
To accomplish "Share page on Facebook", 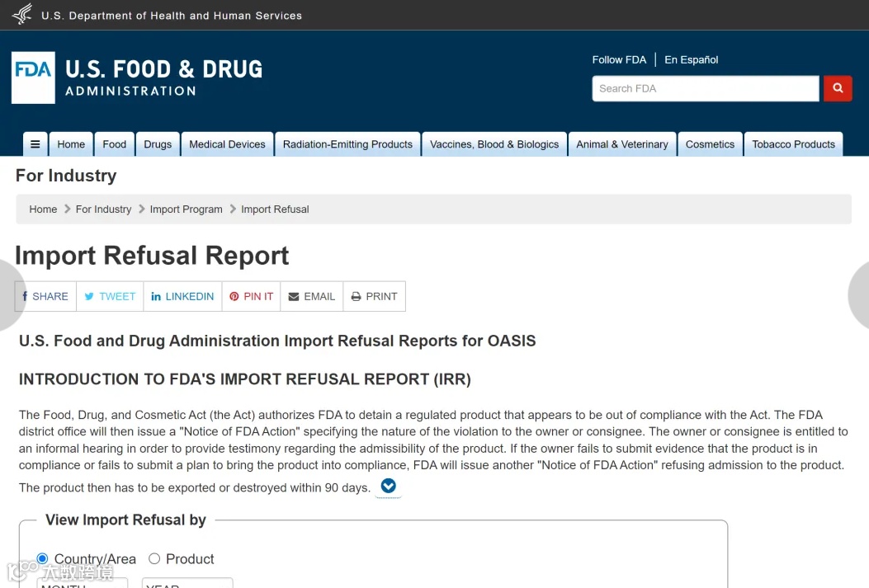I will [45, 296].
